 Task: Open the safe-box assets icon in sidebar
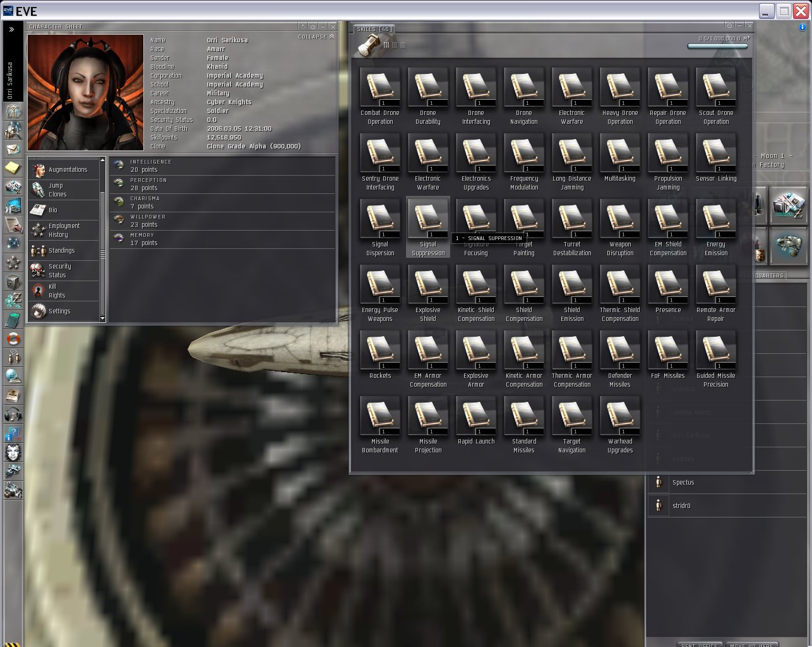pos(13,282)
